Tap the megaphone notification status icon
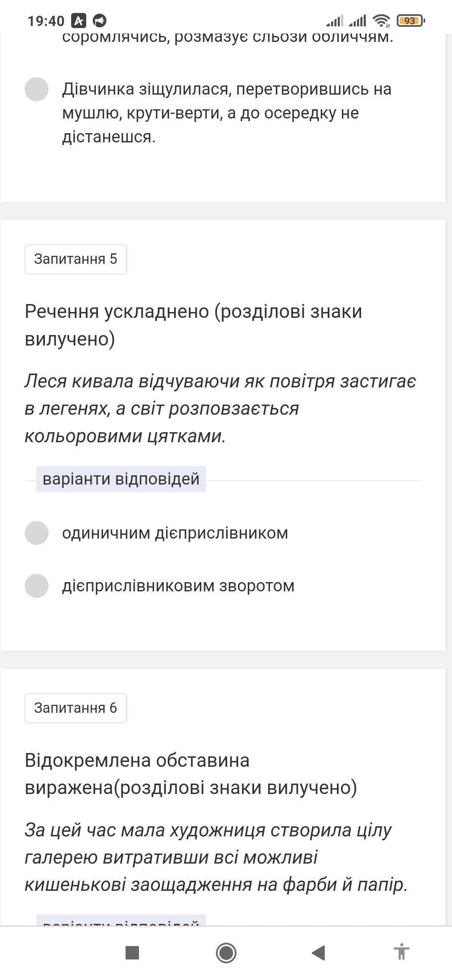The image size is (452, 980). [100, 20]
